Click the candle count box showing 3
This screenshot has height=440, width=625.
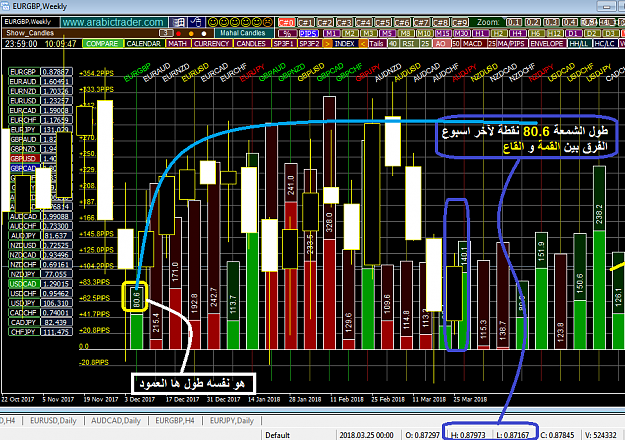click(166, 33)
